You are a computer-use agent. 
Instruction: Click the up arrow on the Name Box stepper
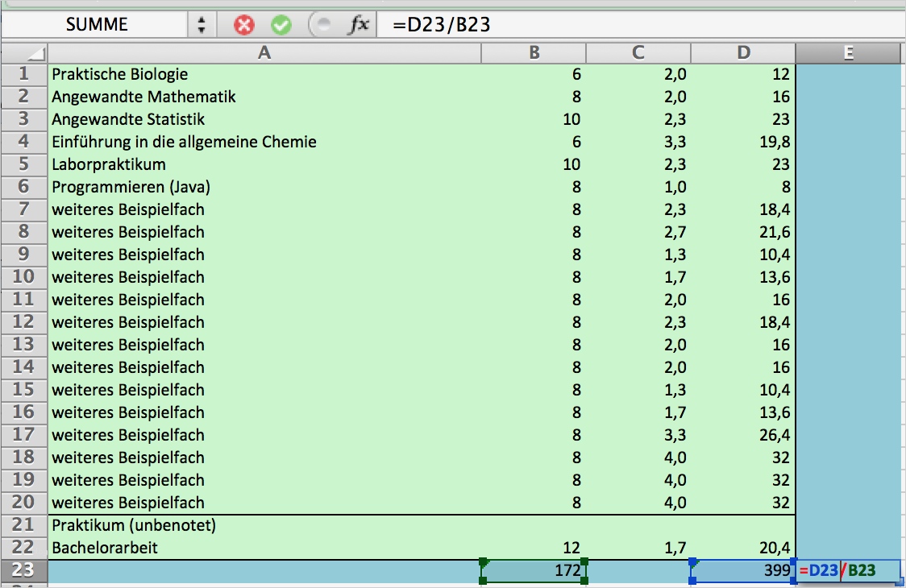click(200, 19)
